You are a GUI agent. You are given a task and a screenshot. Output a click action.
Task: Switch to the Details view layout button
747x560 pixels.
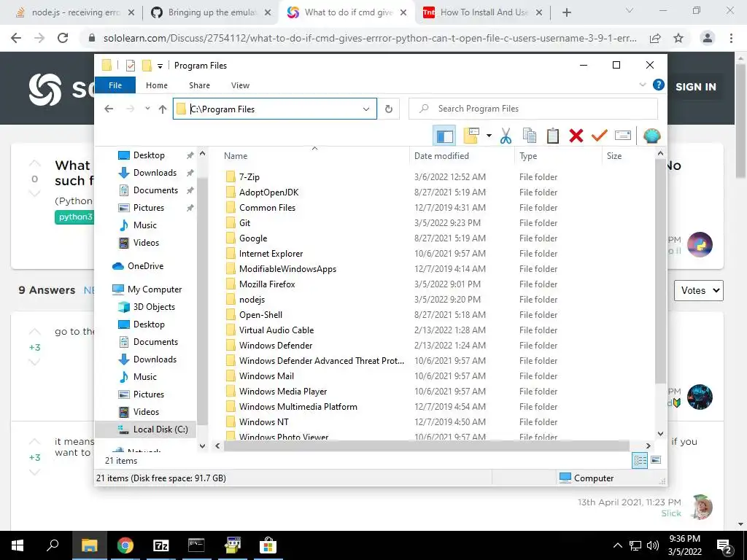pos(640,460)
